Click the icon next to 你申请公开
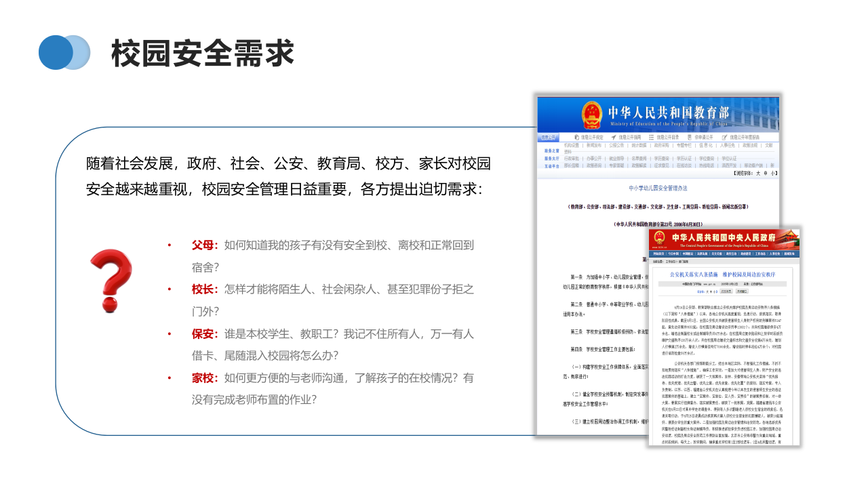 click(689, 138)
